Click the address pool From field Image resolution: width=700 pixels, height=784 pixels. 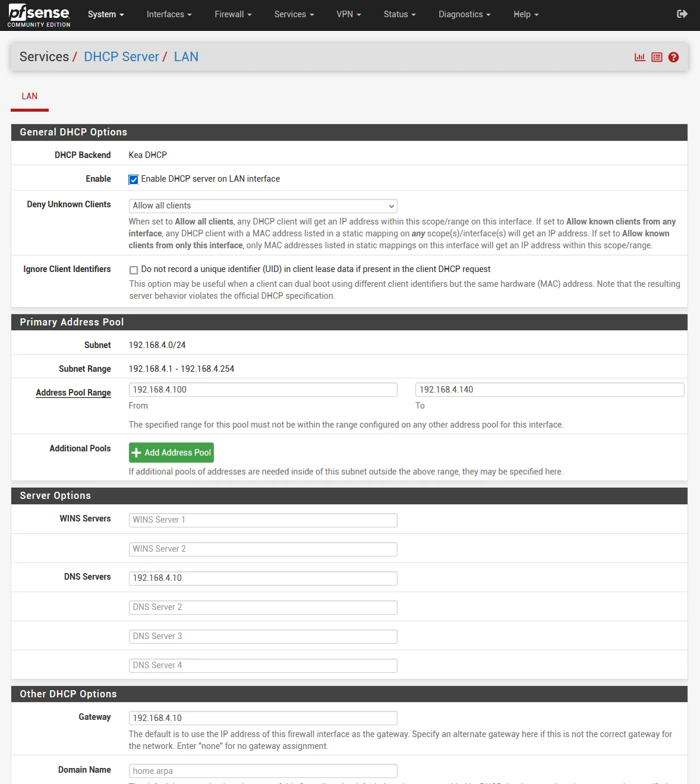coord(263,390)
